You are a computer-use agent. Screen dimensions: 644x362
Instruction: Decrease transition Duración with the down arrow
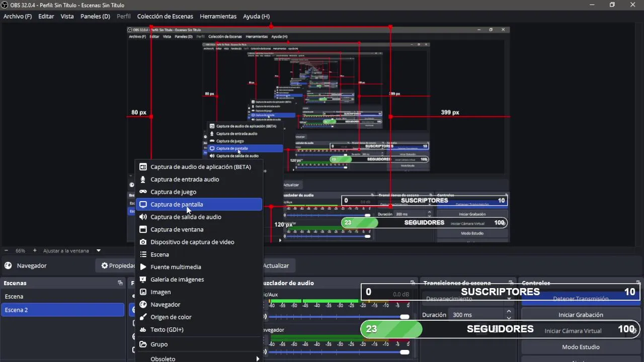pos(509,318)
